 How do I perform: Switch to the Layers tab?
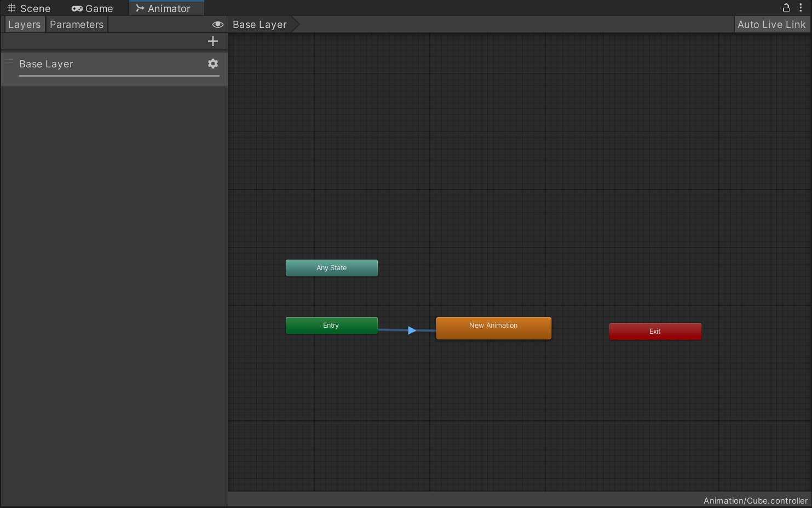pyautogui.click(x=24, y=25)
